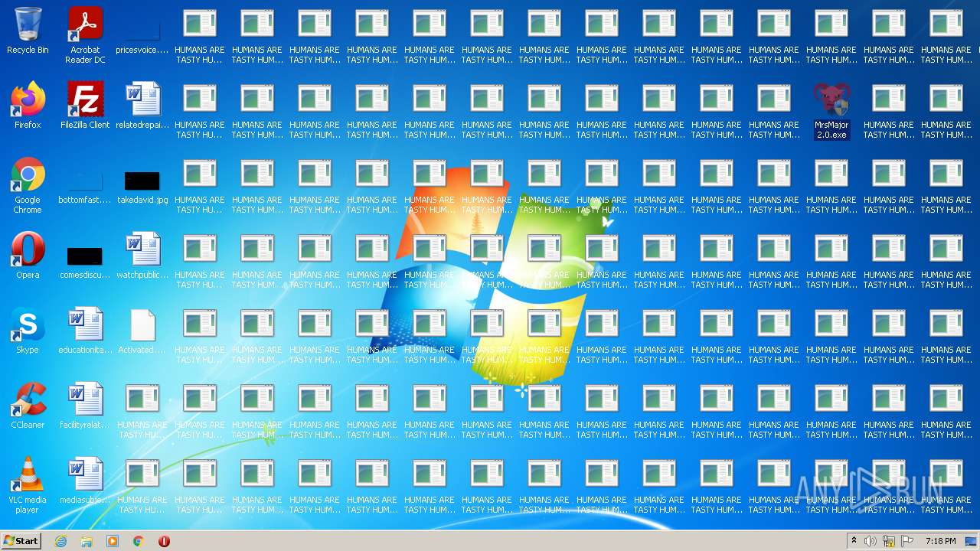Open the volume speaker tray icon
The width and height of the screenshot is (980, 551).
point(871,541)
